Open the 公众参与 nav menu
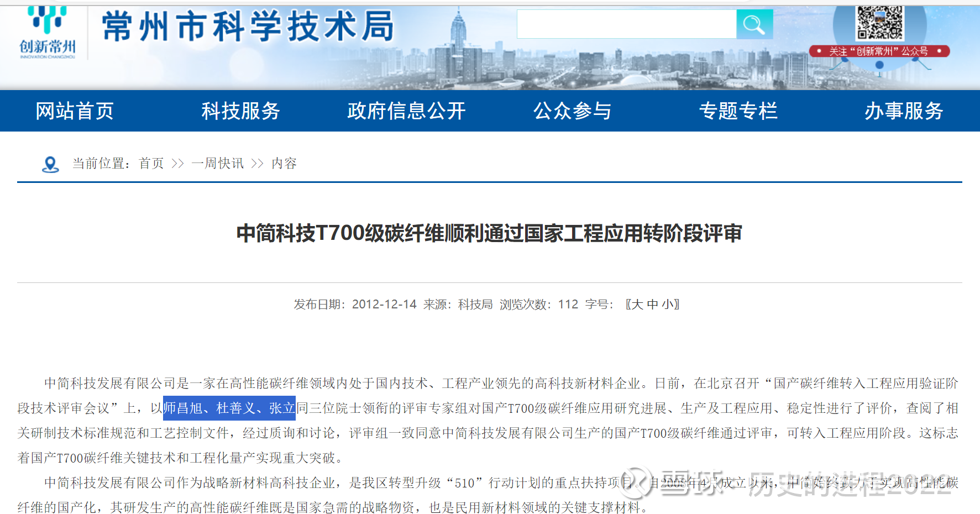Image resolution: width=980 pixels, height=514 pixels. [572, 111]
